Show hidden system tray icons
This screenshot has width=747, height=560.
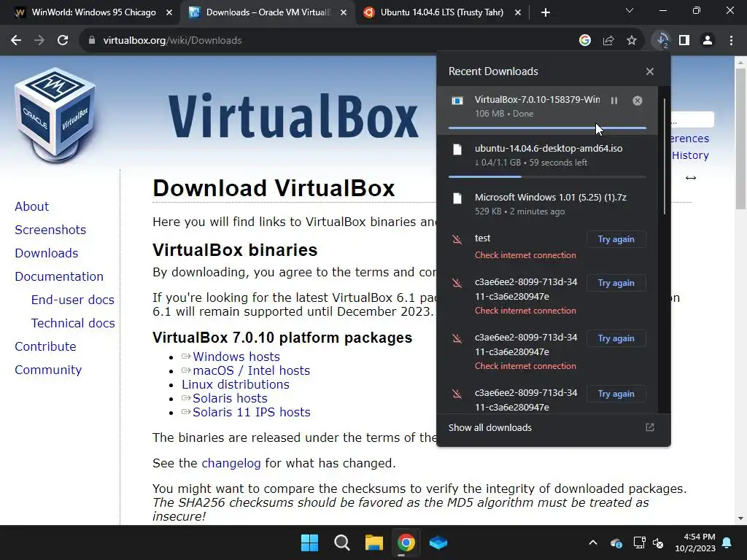[593, 542]
